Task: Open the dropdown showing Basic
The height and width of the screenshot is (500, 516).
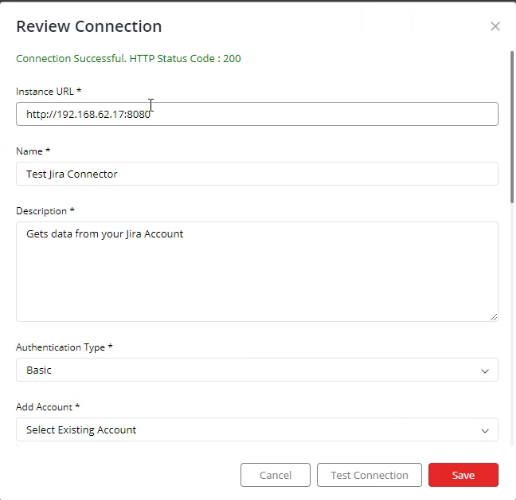Action: [257, 370]
